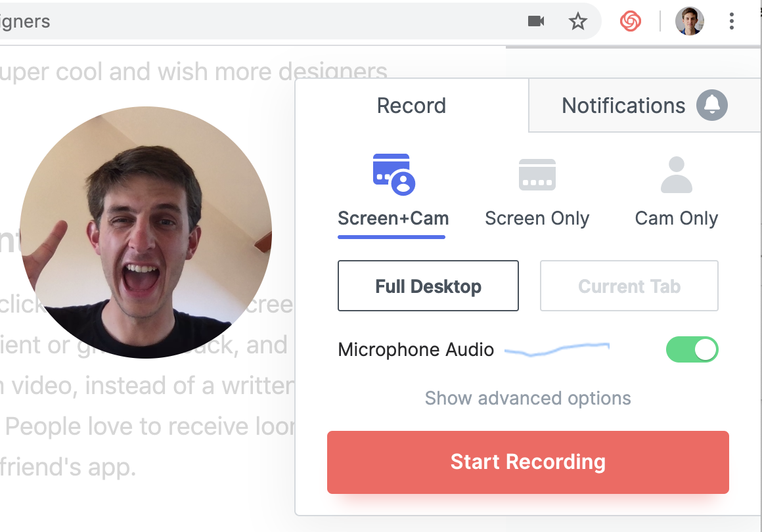This screenshot has height=532, width=762.
Task: Select the Screen Only mode icon
Action: pos(537,175)
